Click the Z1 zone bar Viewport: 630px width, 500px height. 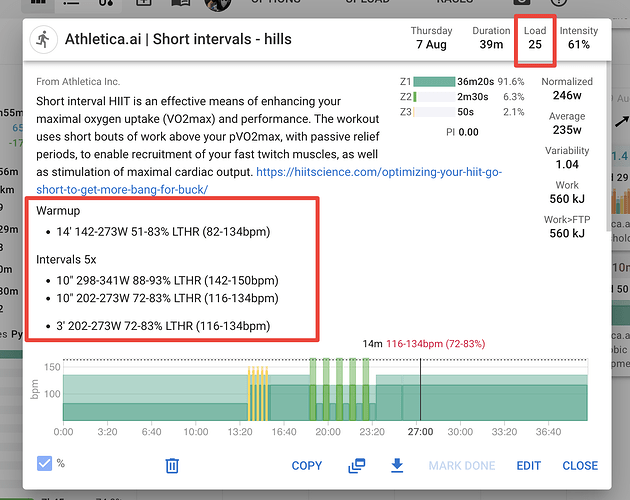pyautogui.click(x=434, y=82)
